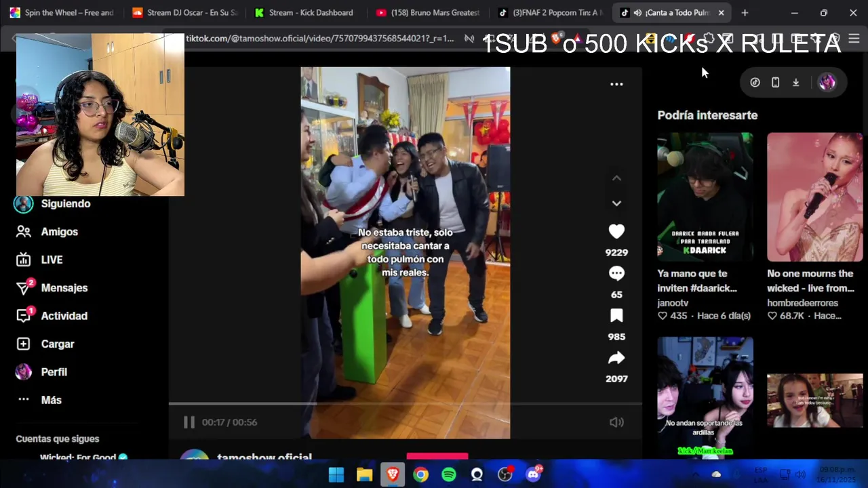Bookmark the video using the 985 favorites icon
The height and width of the screenshot is (488, 868).
[616, 315]
